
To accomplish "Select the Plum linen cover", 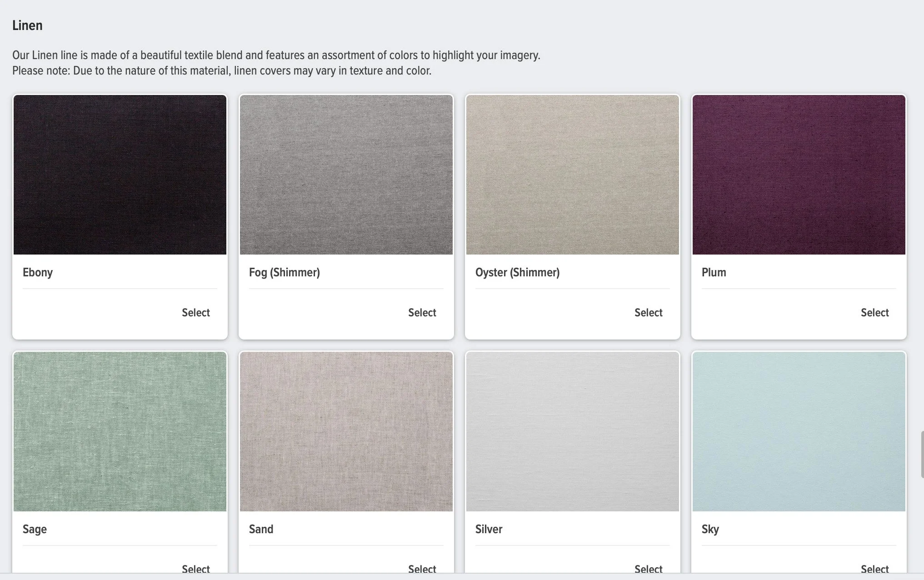I will [x=874, y=312].
